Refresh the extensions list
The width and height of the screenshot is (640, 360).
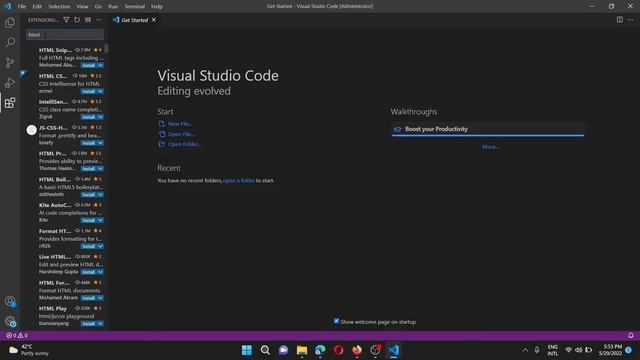77,20
